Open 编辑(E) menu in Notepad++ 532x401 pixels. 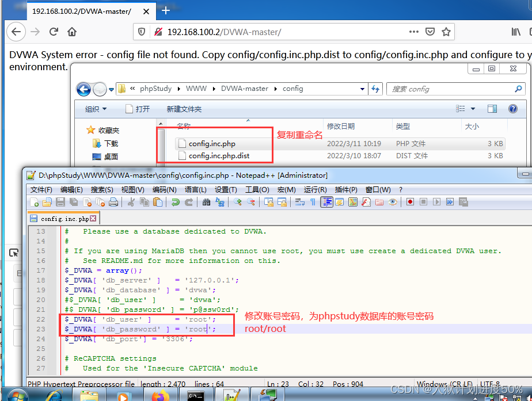click(71, 190)
